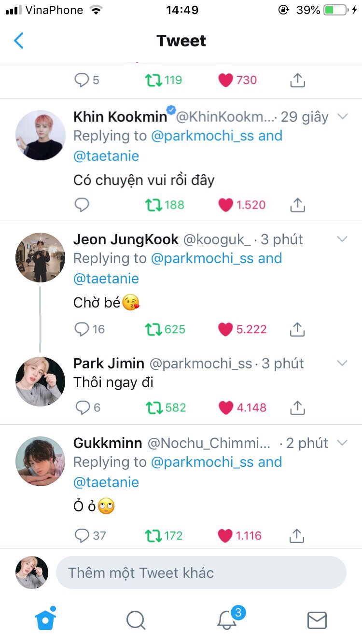362x644 pixels.
Task: Like Park Jimin's 'Thôi ngay đi' tweet
Action: 225,408
